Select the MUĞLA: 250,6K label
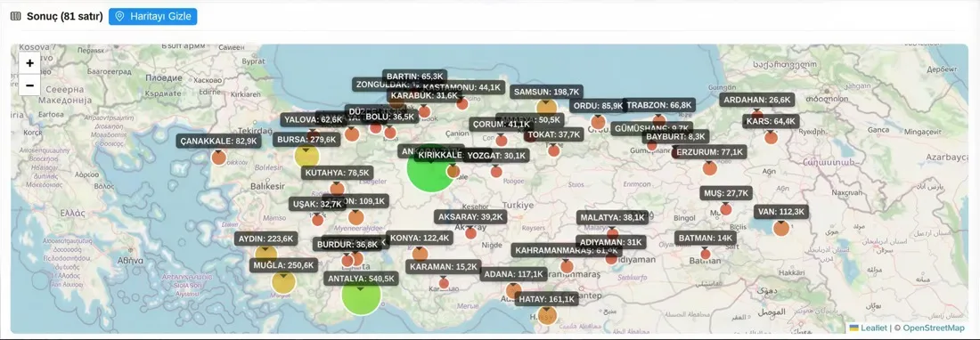The width and height of the screenshot is (980, 340). coord(283,265)
